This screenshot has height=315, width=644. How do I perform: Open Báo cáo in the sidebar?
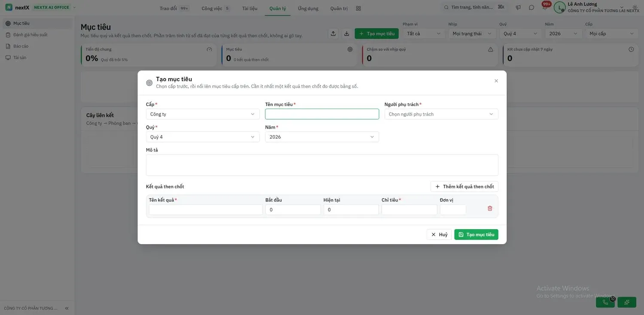point(37,46)
